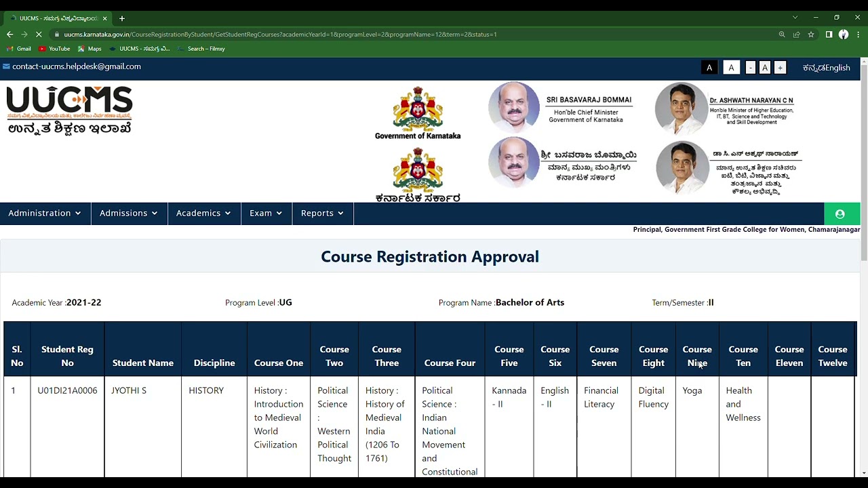Click the Academic Year 2021-22 value
Viewport: 868px width, 488px height.
point(83,302)
